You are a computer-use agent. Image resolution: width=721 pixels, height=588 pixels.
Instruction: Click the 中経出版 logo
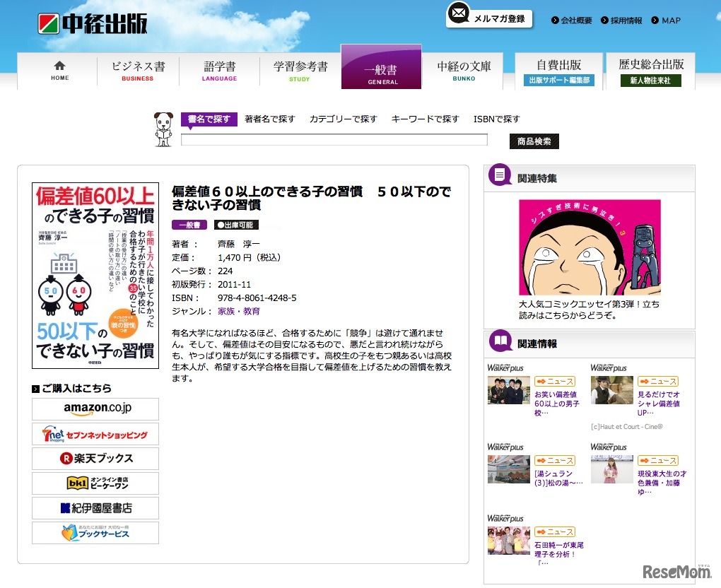click(93, 23)
